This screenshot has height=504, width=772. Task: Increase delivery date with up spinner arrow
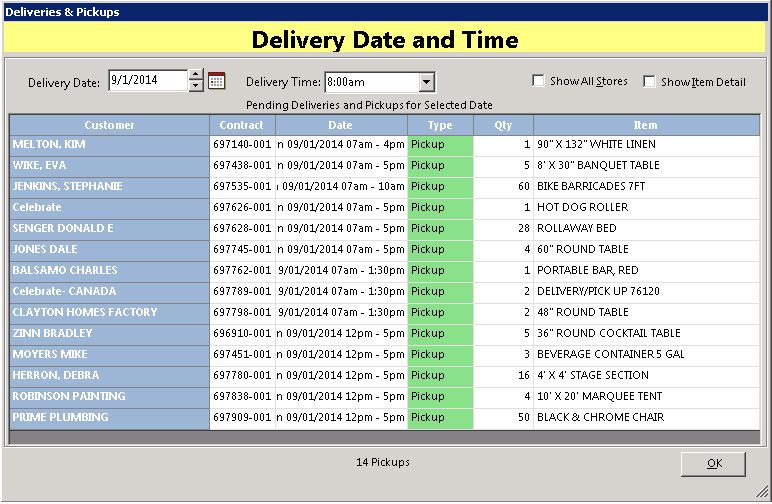point(196,76)
